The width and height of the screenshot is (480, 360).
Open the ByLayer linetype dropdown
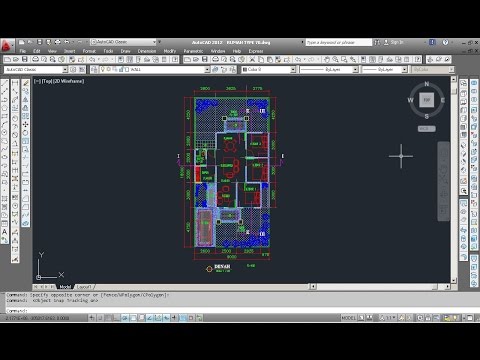pos(355,69)
